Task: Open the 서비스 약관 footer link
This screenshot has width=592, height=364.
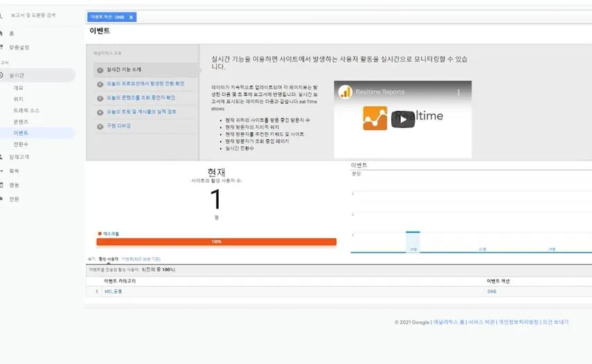Action: point(481,322)
